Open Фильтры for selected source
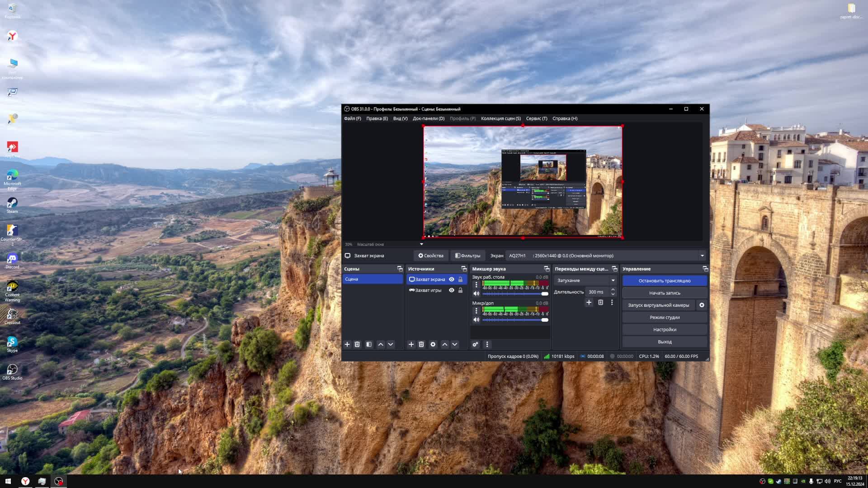This screenshot has width=868, height=488. point(467,256)
